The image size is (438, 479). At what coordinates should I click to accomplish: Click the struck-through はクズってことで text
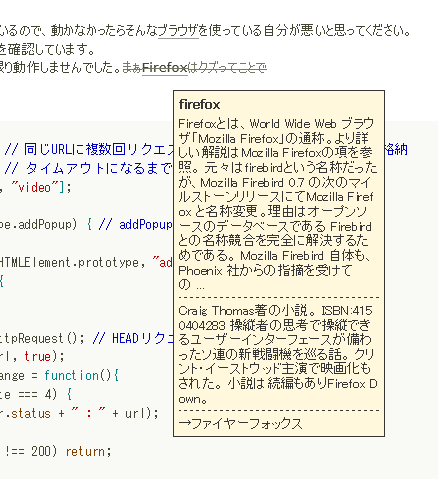(227, 68)
